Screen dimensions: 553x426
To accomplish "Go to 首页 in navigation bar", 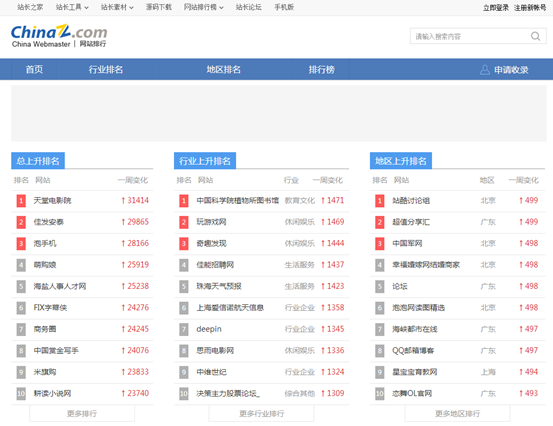I will coord(34,69).
